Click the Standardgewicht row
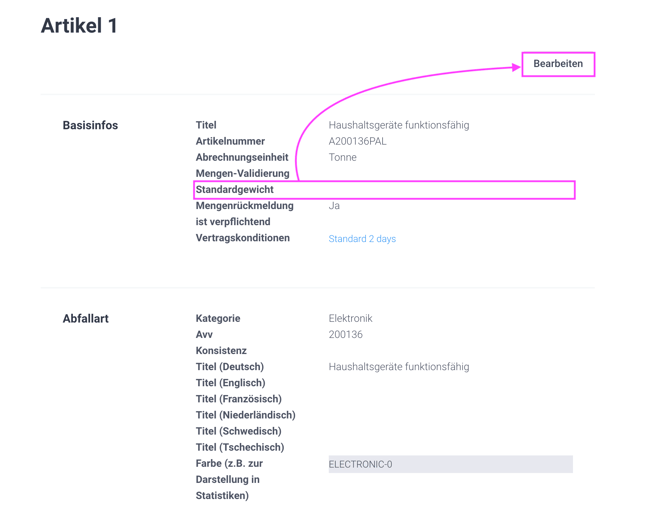 coord(384,190)
